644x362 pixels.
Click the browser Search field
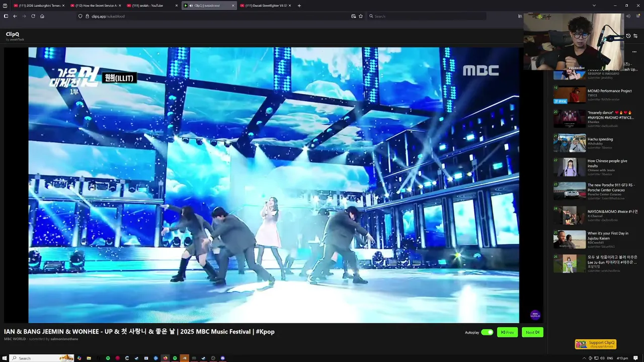pyautogui.click(x=427, y=16)
